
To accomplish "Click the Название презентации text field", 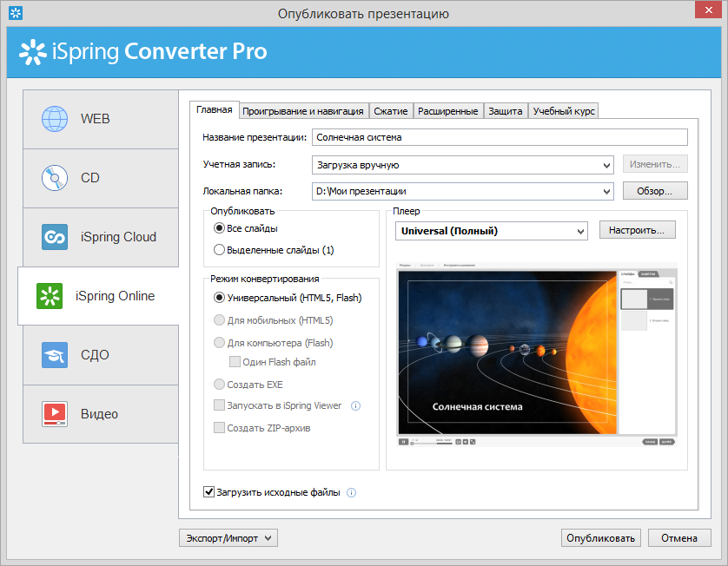I will 500,137.
